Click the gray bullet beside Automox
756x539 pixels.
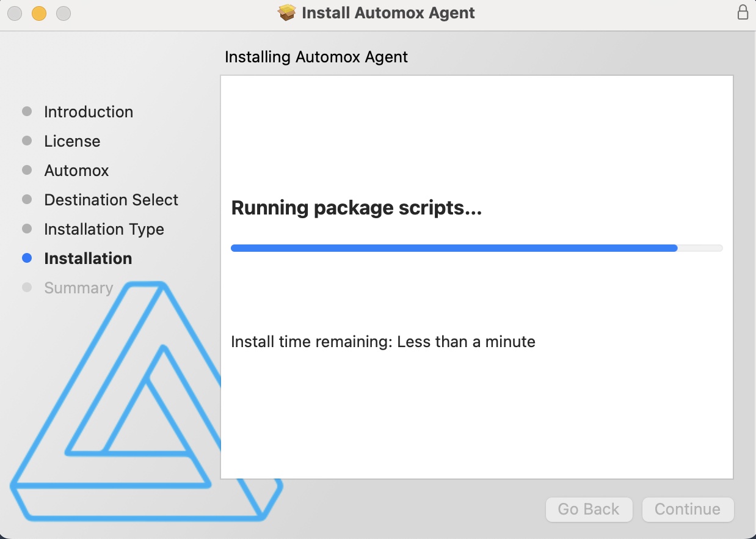click(x=27, y=170)
